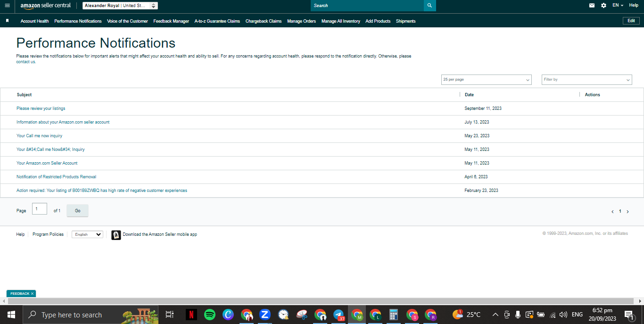Open Chargeback Claims menu item

(x=264, y=21)
